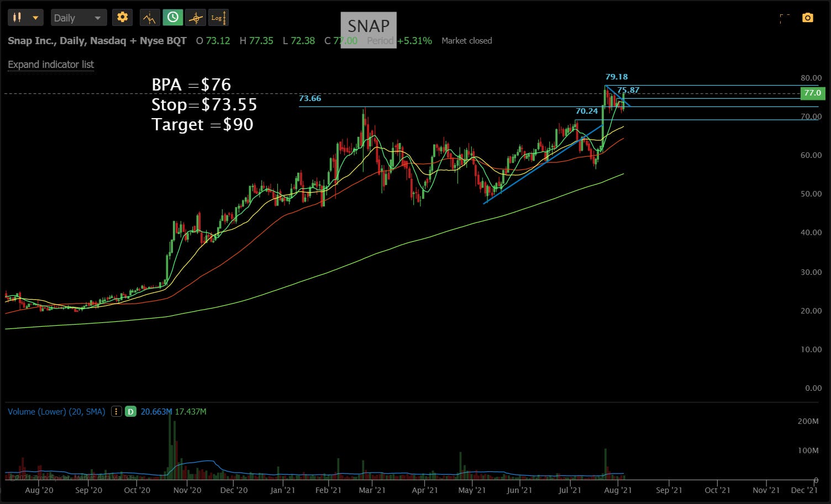Open the Volume indicator three-dot menu
831x504 pixels.
(116, 411)
